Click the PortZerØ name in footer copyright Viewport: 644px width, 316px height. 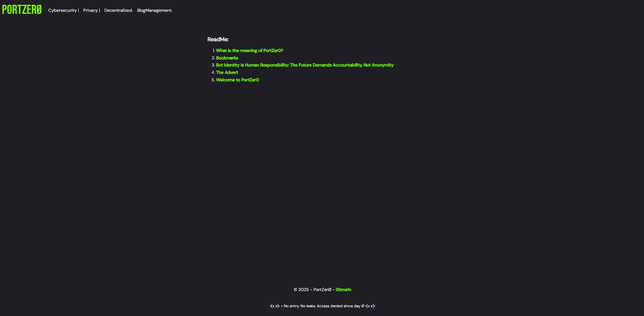pos(322,290)
